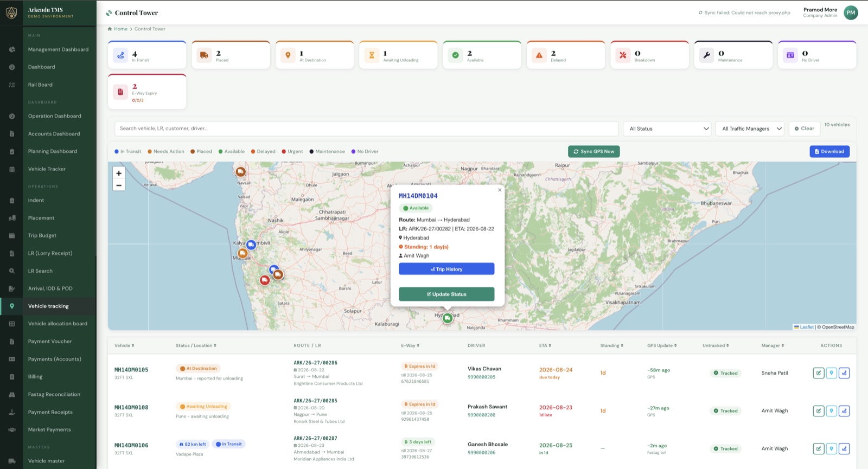Click the No Driver card icon

pos(790,55)
